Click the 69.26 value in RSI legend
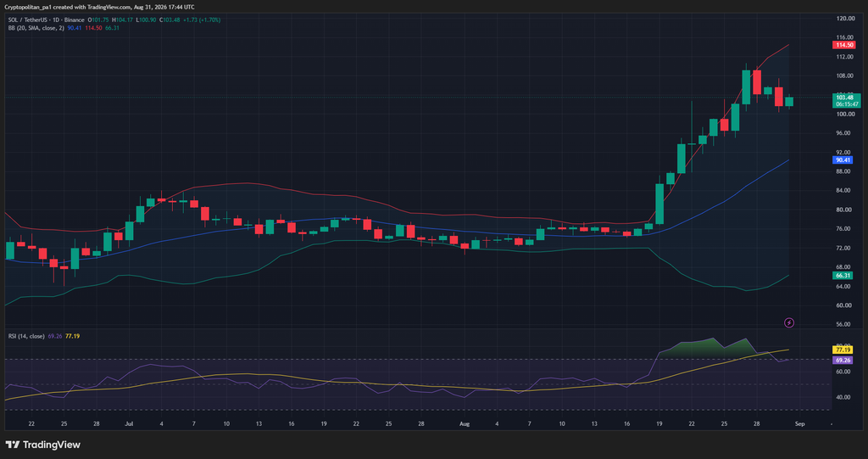The width and height of the screenshot is (868, 459). (54, 336)
